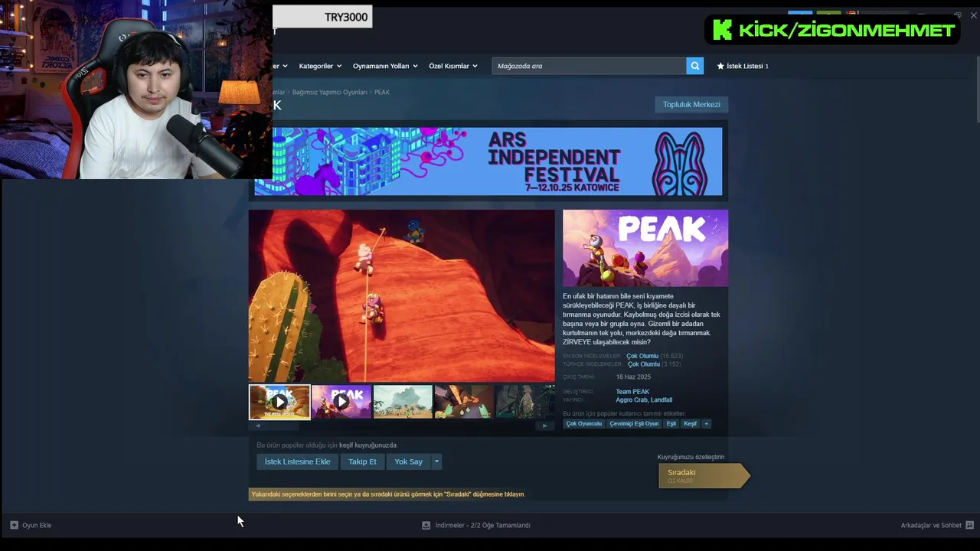Click the blue magnifier search button
This screenshot has height=551, width=980.
click(x=695, y=66)
